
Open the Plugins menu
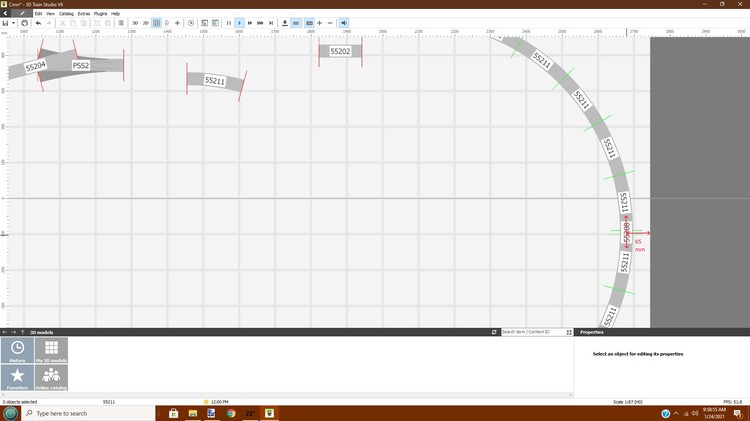(x=100, y=14)
